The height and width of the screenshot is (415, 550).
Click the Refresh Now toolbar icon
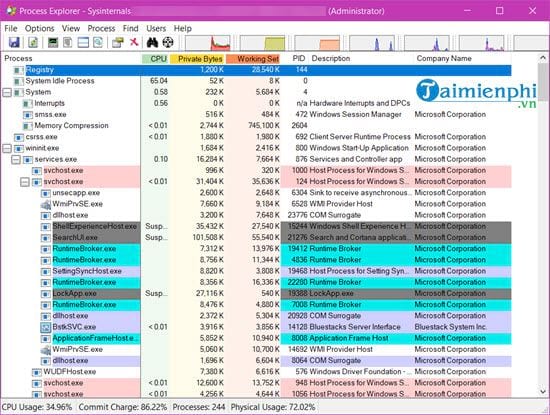click(x=33, y=42)
